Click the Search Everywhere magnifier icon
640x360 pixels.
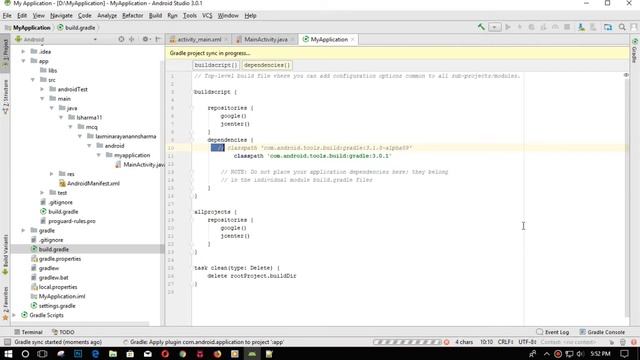tap(622, 27)
